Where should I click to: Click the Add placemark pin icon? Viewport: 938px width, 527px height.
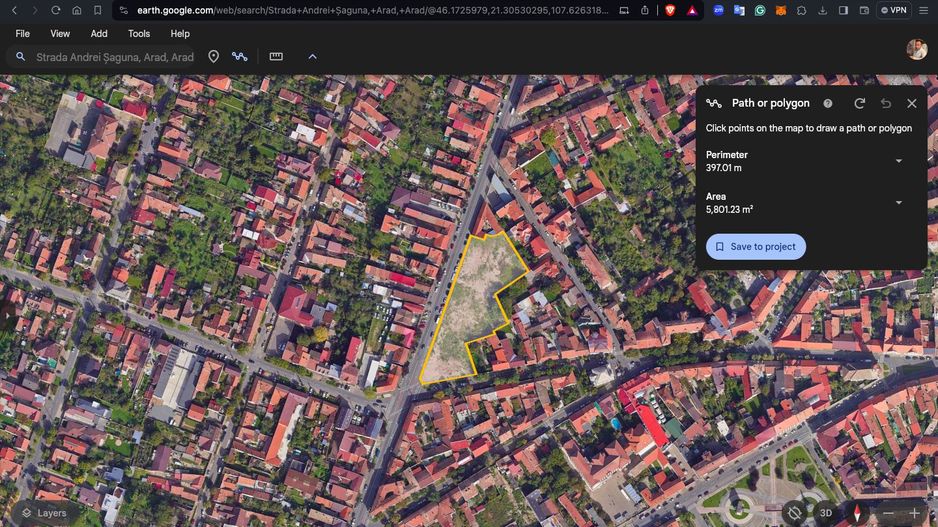[213, 57]
